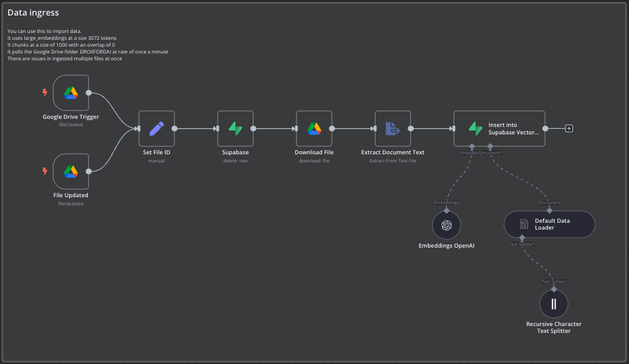
Task: Open the Supabase delete row node
Action: click(235, 128)
